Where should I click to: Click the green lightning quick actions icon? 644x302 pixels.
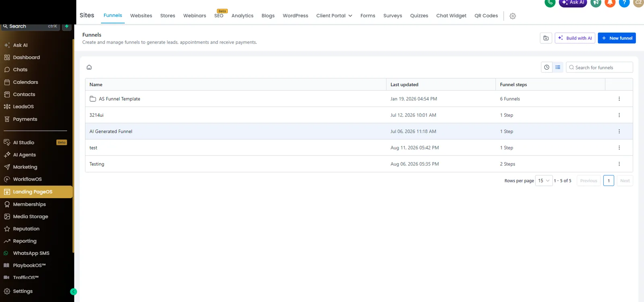click(67, 26)
